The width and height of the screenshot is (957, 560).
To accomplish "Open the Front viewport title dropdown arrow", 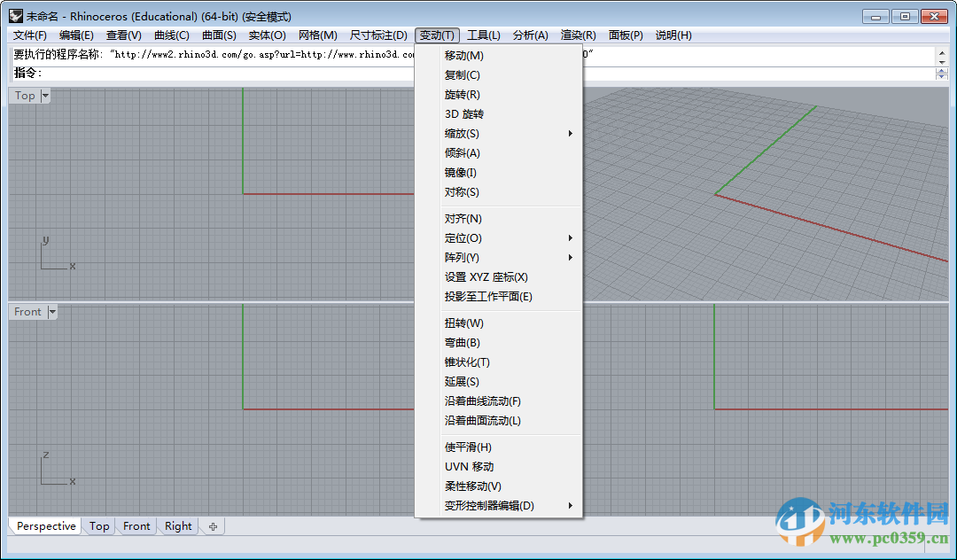I will [52, 312].
